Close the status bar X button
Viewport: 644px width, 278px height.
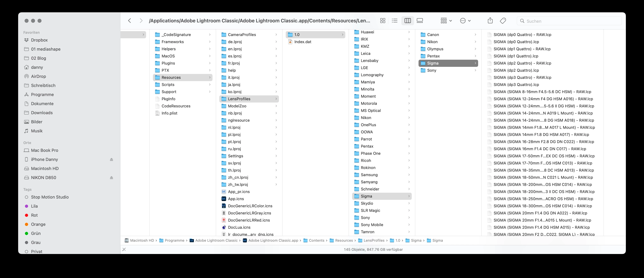[124, 249]
